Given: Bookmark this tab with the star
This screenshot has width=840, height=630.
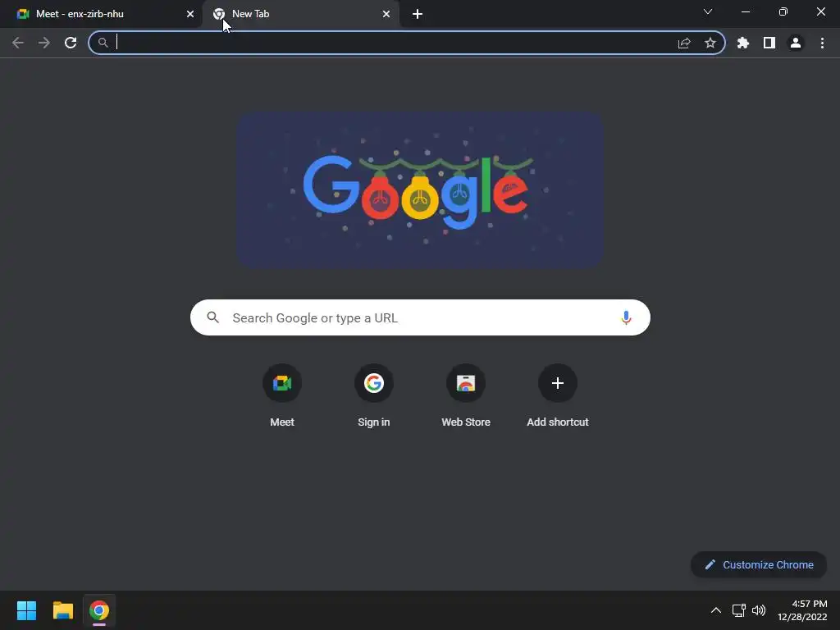Looking at the screenshot, I should pos(710,43).
